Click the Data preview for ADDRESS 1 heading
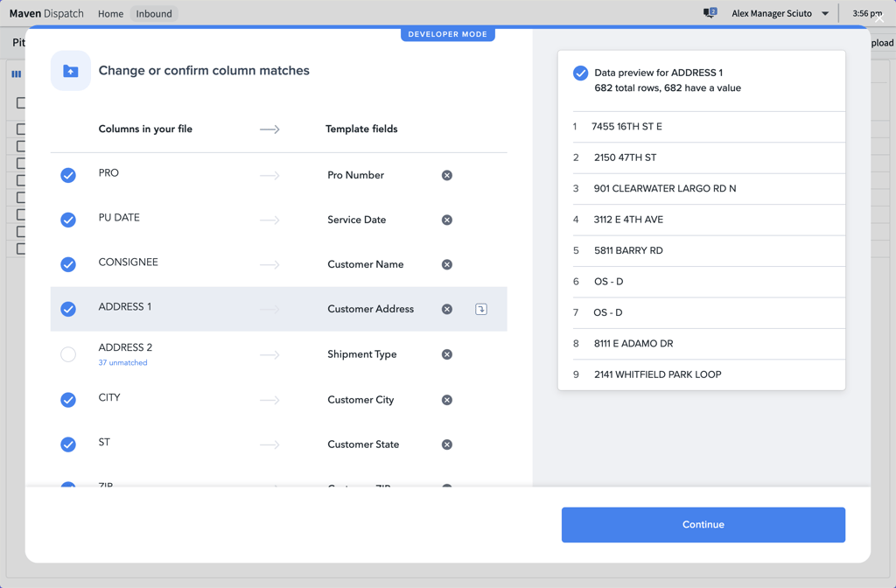Viewport: 896px width, 588px height. click(x=658, y=73)
